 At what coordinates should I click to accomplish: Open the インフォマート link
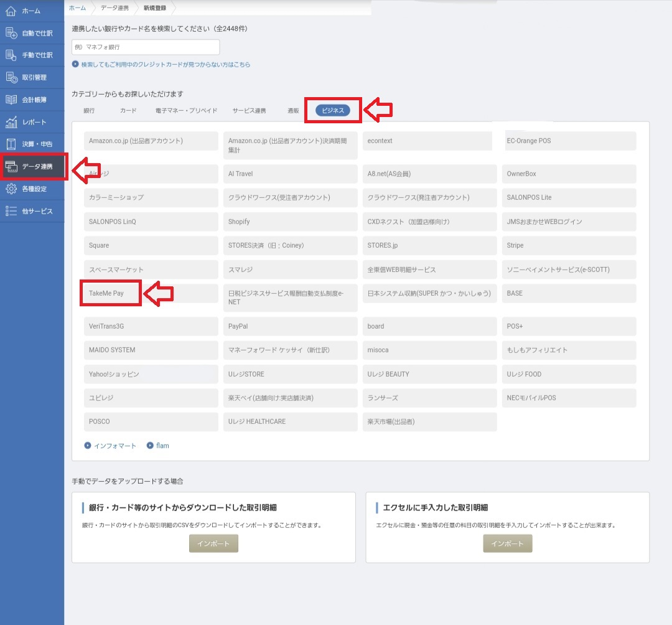tap(115, 446)
